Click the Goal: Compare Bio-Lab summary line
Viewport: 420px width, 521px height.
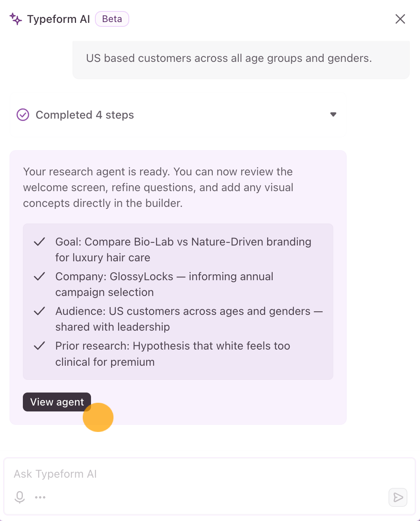click(183, 250)
